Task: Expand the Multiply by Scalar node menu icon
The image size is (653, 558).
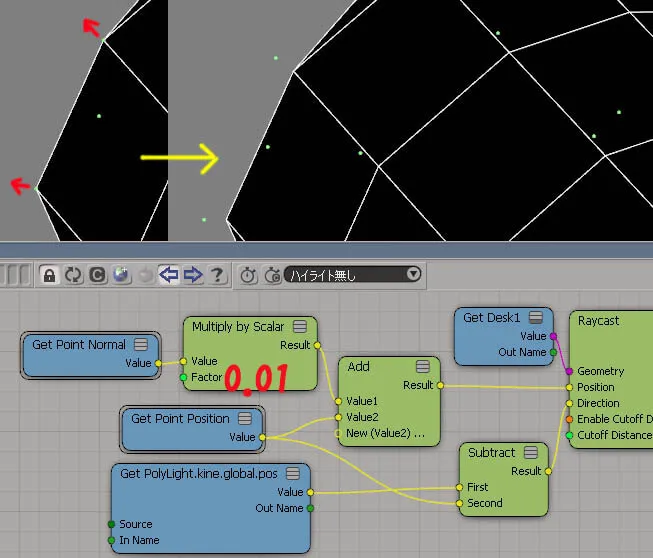Action: (x=299, y=326)
